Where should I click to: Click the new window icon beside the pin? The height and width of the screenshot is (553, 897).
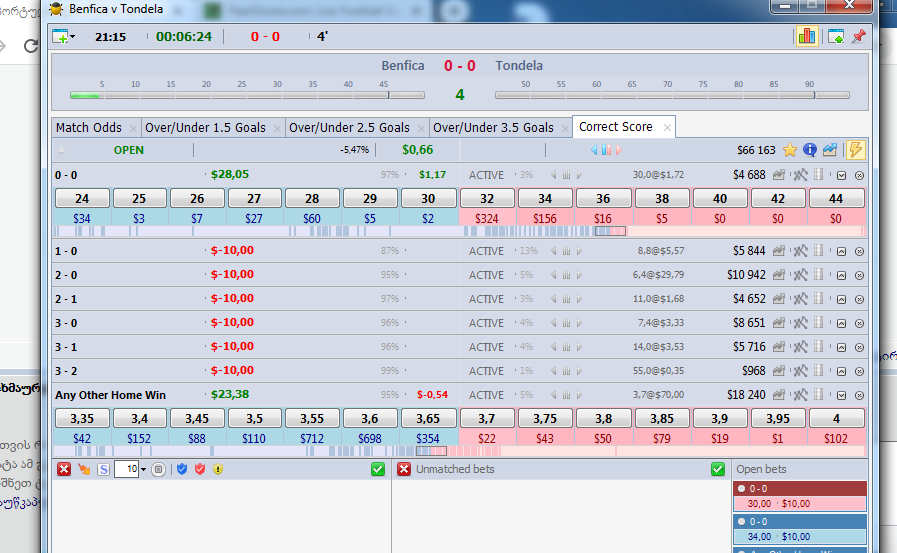(836, 37)
